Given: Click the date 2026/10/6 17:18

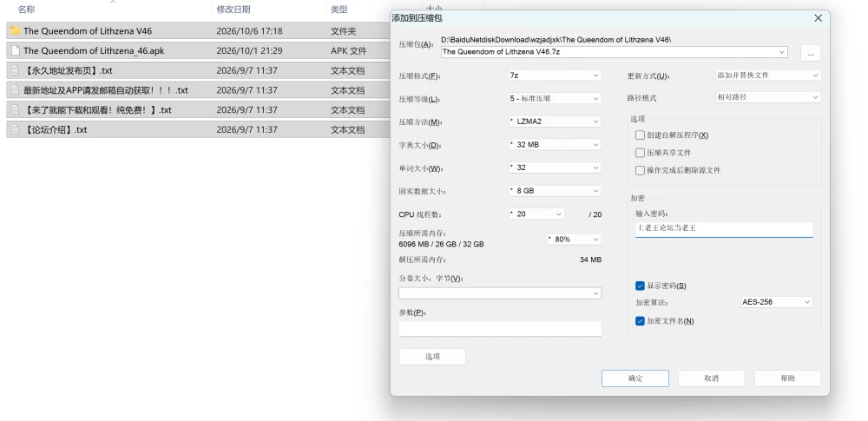Looking at the screenshot, I should pyautogui.click(x=249, y=31).
